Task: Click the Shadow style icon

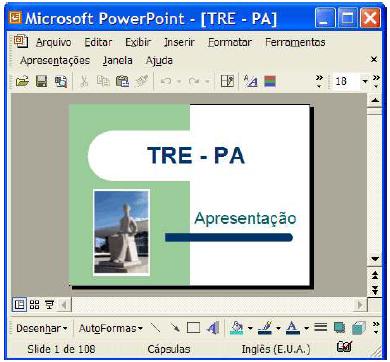Action: tap(339, 328)
